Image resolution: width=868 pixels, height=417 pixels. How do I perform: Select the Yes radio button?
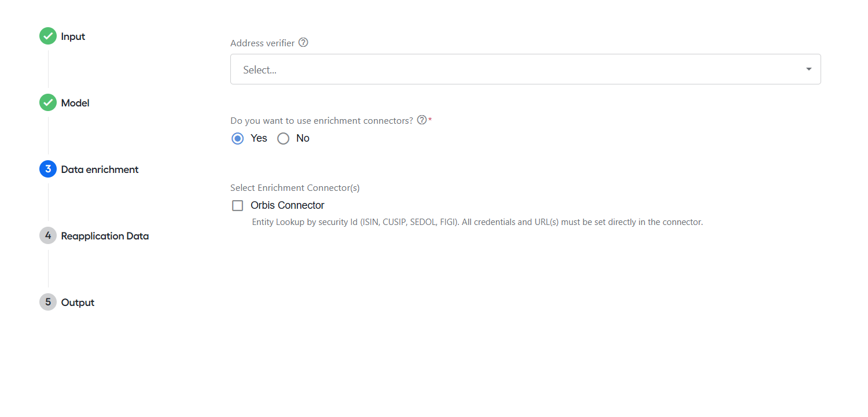[x=237, y=139]
